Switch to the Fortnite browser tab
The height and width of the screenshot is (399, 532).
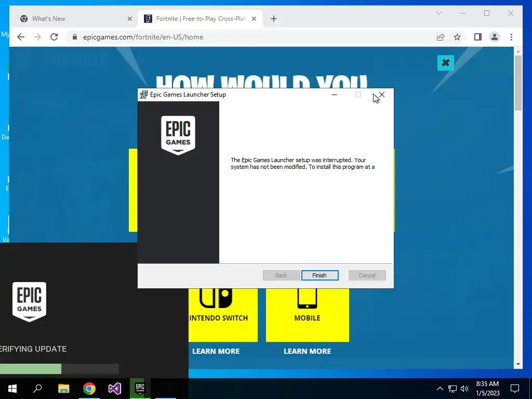(x=200, y=19)
